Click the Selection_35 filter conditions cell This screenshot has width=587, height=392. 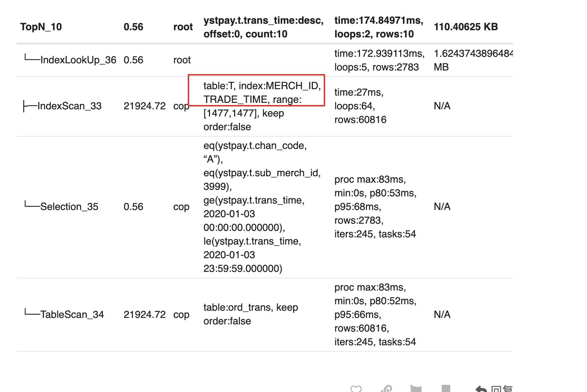coord(261,207)
